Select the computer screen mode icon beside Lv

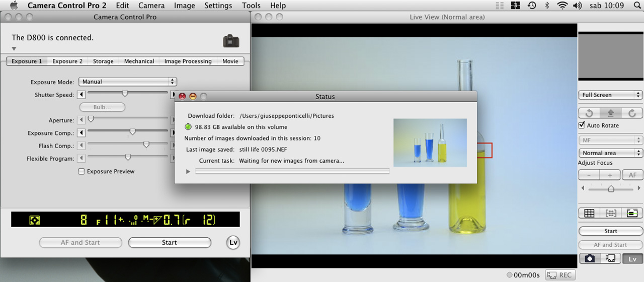click(x=611, y=258)
